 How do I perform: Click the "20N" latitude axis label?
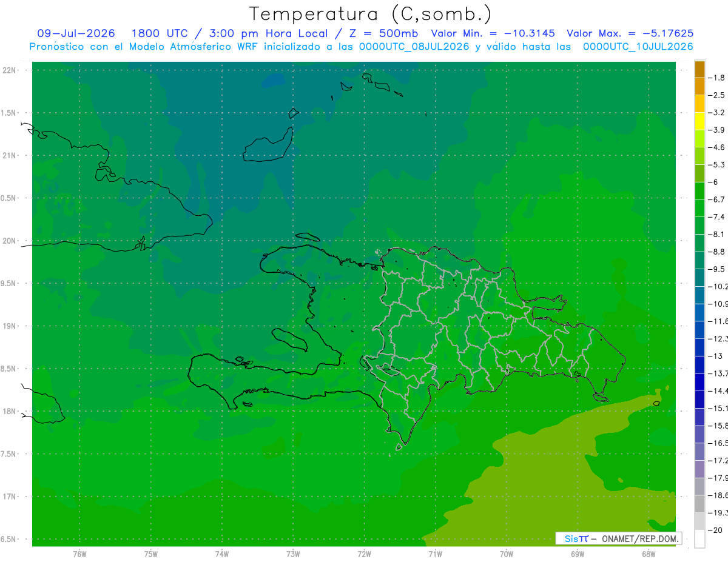[x=10, y=241]
